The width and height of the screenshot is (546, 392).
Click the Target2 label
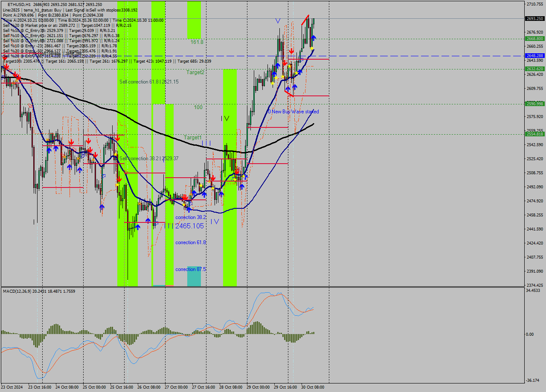[x=195, y=72]
